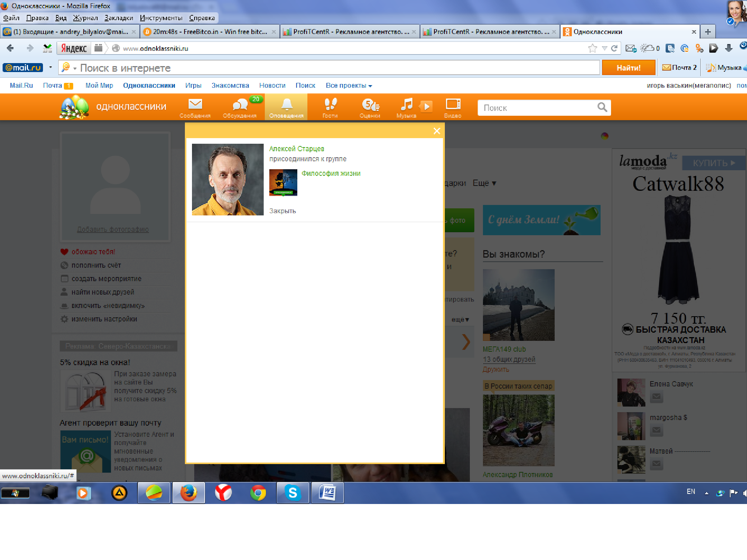Click the Философия жизни group link
The image size is (747, 560).
coord(331,173)
